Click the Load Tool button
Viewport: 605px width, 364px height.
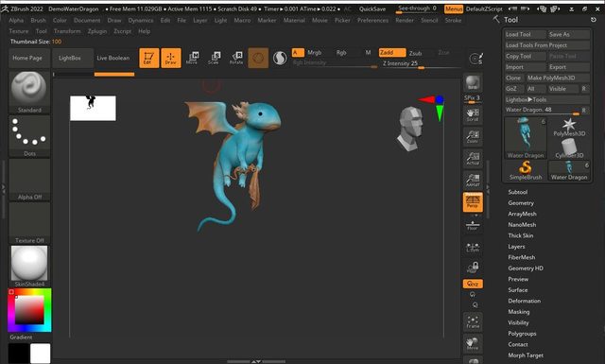526,34
